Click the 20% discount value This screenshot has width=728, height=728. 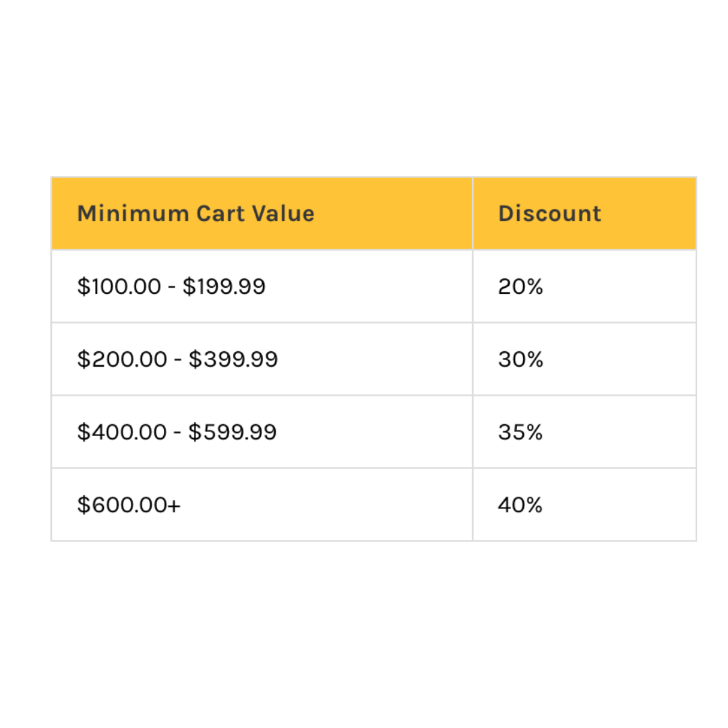click(520, 286)
